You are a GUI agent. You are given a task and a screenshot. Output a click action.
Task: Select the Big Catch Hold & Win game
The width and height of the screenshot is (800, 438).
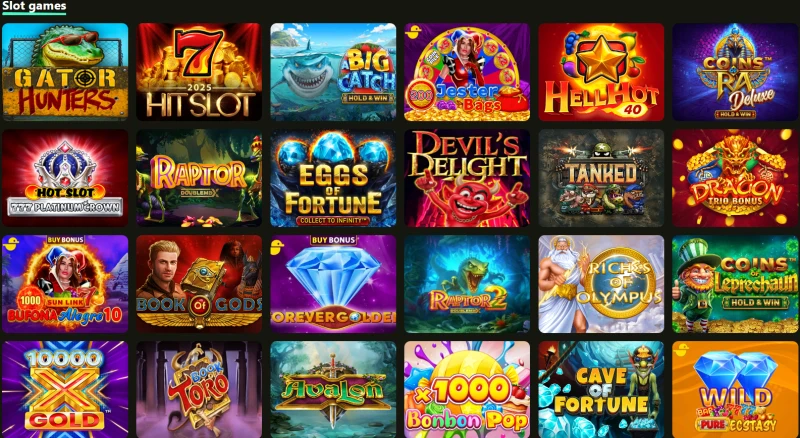(x=333, y=72)
